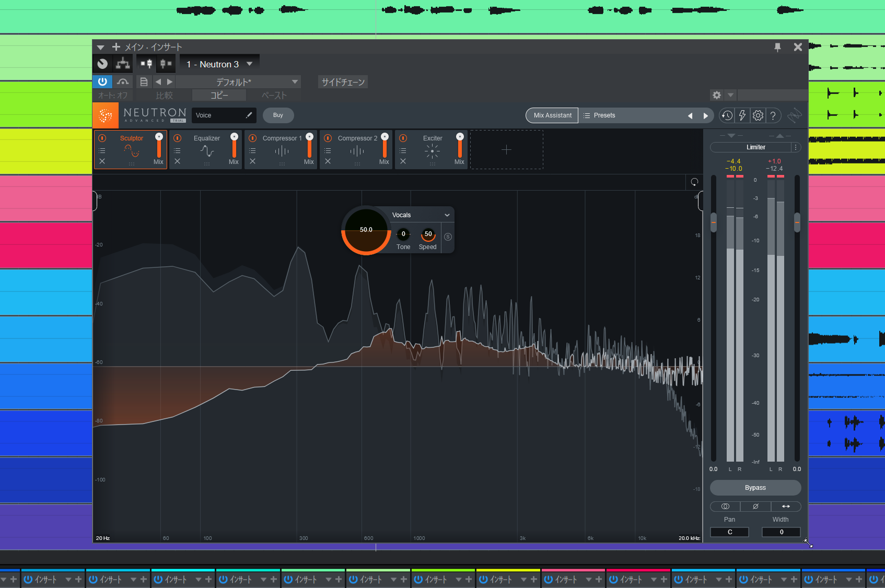Toggle zero latency lightning icon

pyautogui.click(x=742, y=115)
